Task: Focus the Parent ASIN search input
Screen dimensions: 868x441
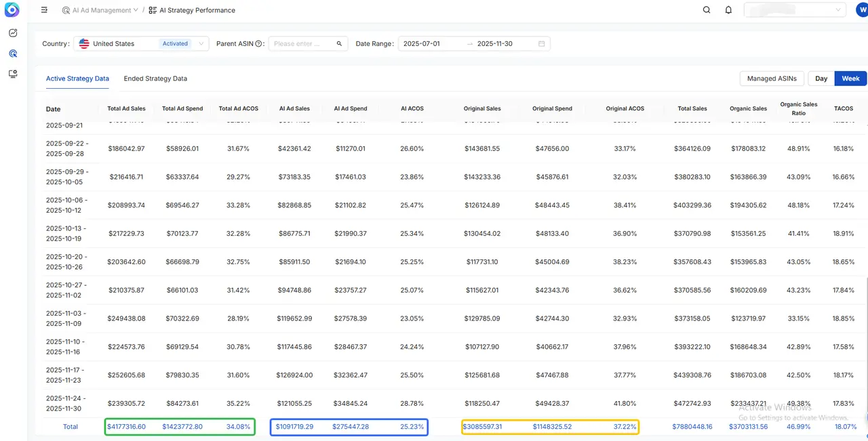Action: [x=302, y=44]
